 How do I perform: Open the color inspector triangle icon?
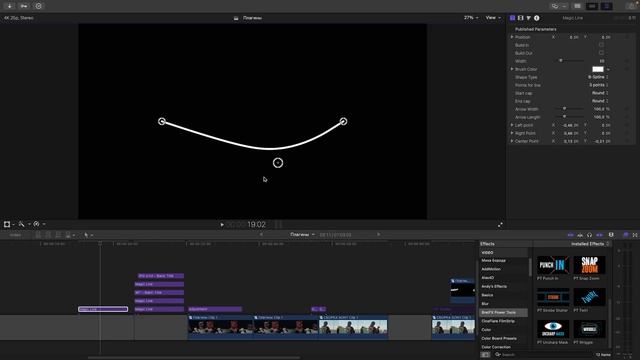529,18
